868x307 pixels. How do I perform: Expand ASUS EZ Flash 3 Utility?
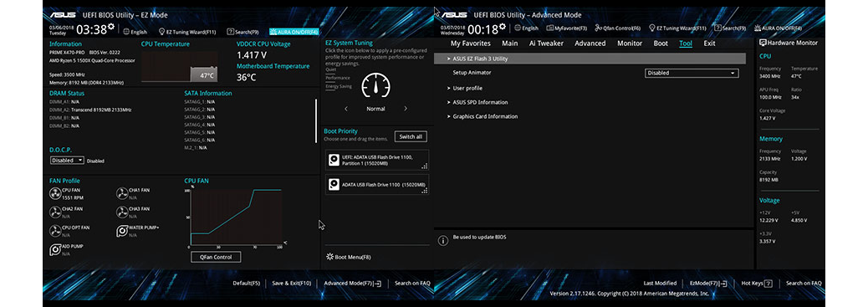click(590, 59)
